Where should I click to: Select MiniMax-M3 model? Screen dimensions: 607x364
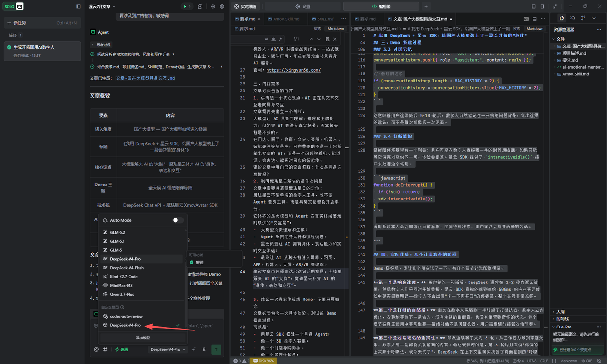[141, 285]
